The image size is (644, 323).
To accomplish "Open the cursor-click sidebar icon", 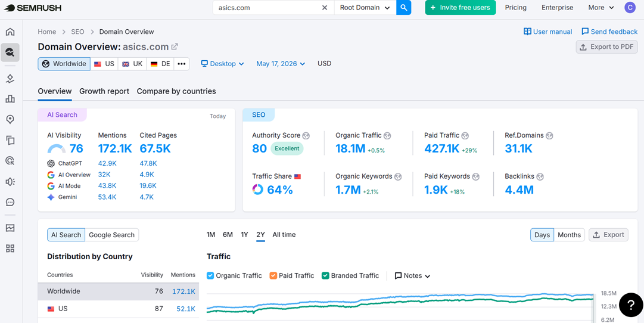I will tap(10, 161).
